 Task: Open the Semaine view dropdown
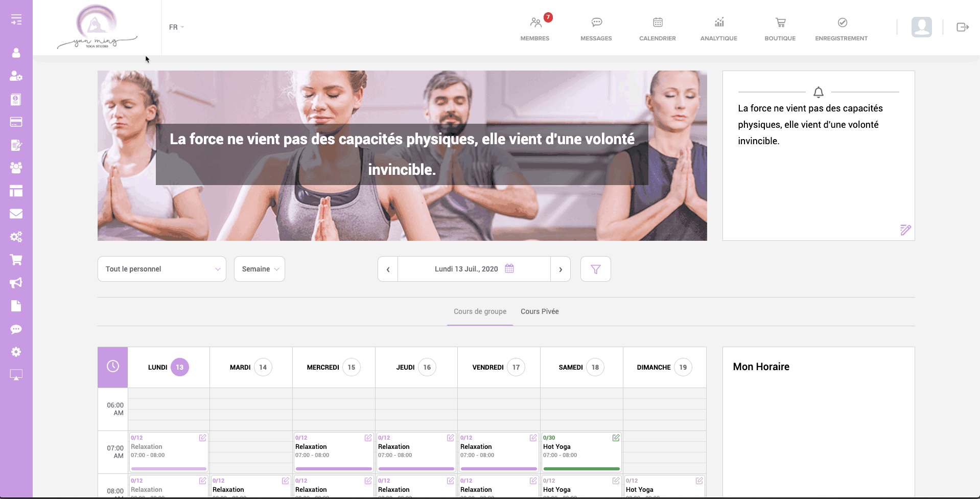click(260, 269)
